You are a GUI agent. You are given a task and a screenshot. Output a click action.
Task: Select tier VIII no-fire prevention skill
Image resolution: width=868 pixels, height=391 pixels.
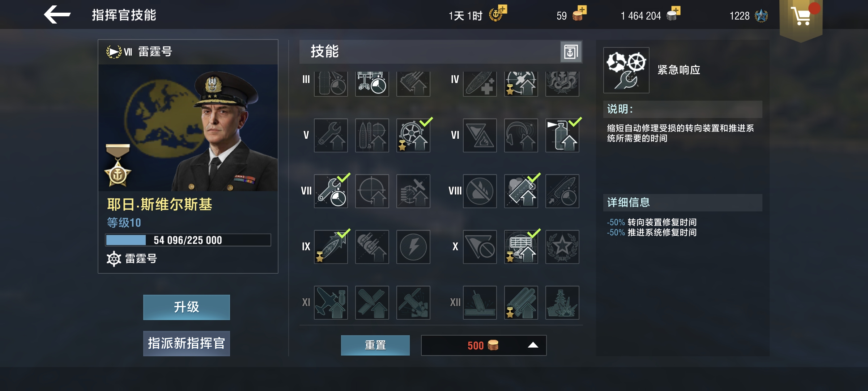click(x=480, y=191)
